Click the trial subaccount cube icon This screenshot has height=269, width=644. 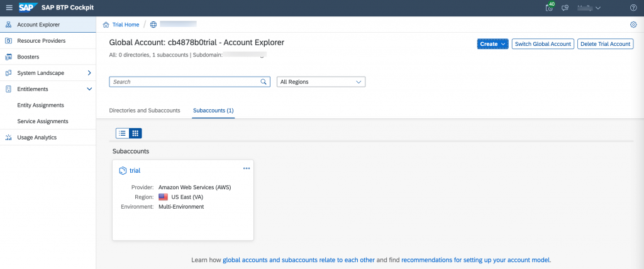[123, 171]
